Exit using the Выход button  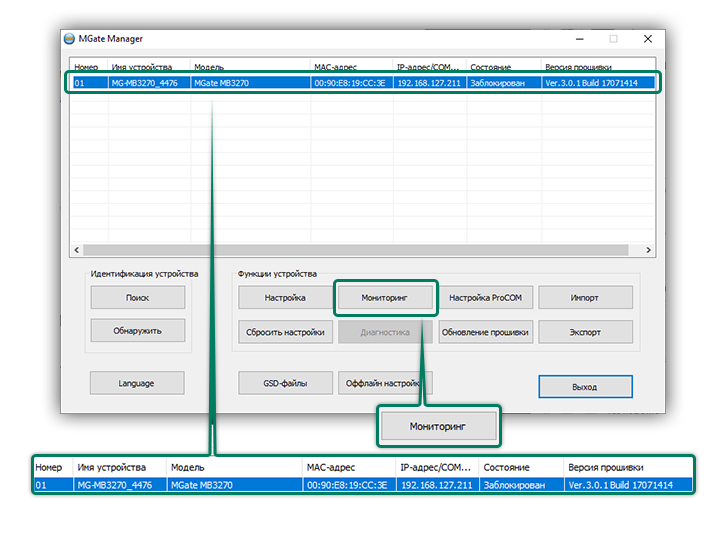click(585, 386)
